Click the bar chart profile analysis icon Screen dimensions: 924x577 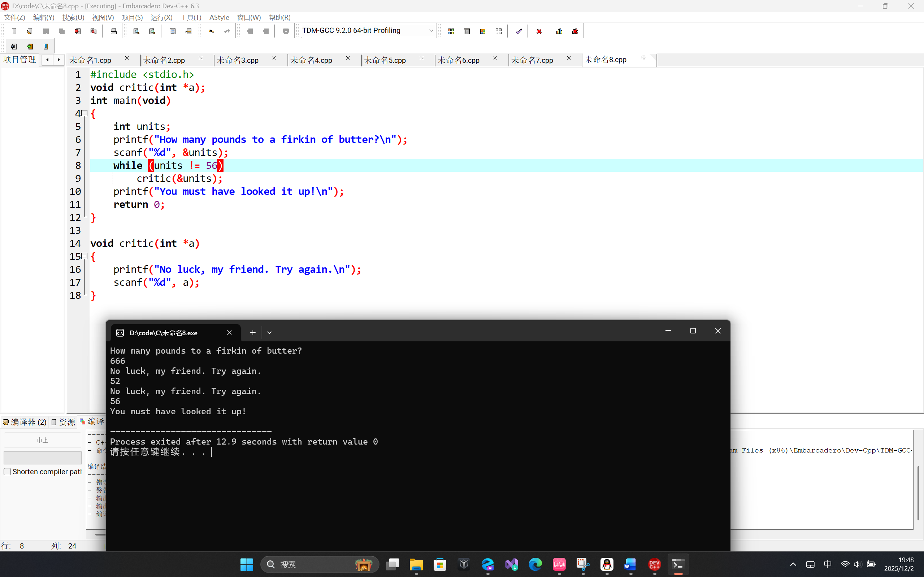[x=559, y=31]
